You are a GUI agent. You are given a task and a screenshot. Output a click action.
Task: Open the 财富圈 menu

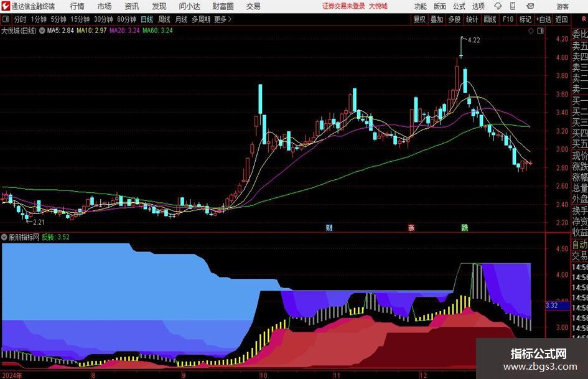coord(223,6)
